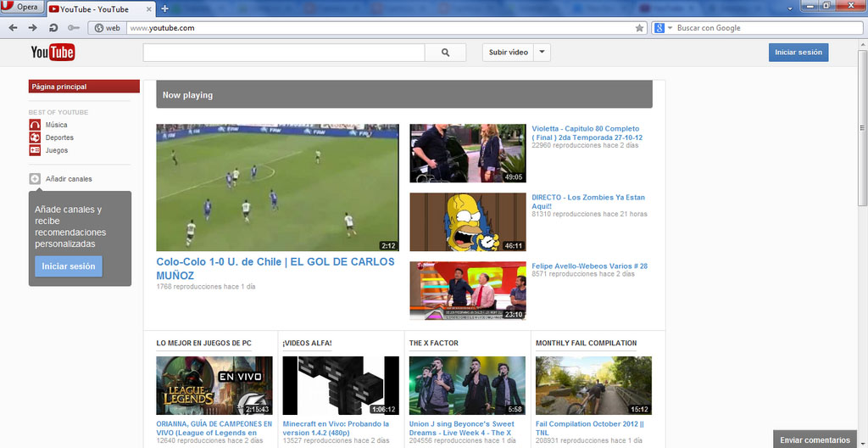868x448 pixels.
Task: Open MONTHLY FAIL COMPILATION channel heading
Action: coord(587,343)
